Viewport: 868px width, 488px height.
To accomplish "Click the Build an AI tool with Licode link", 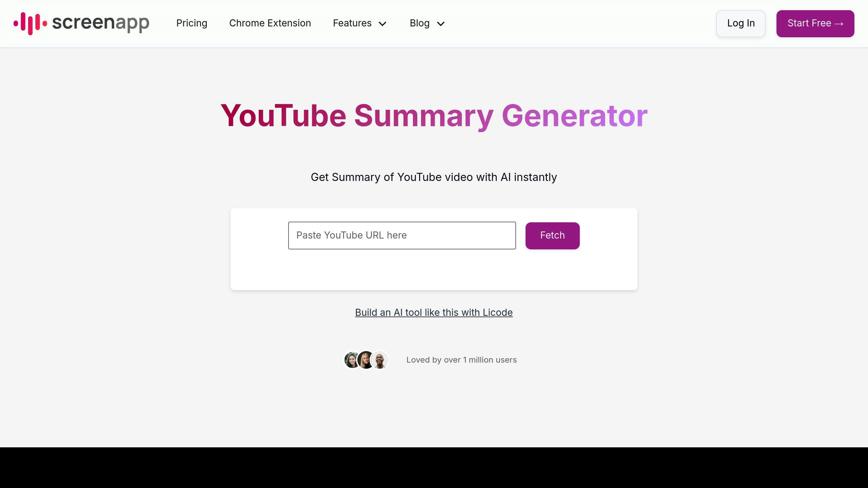I will (x=434, y=312).
